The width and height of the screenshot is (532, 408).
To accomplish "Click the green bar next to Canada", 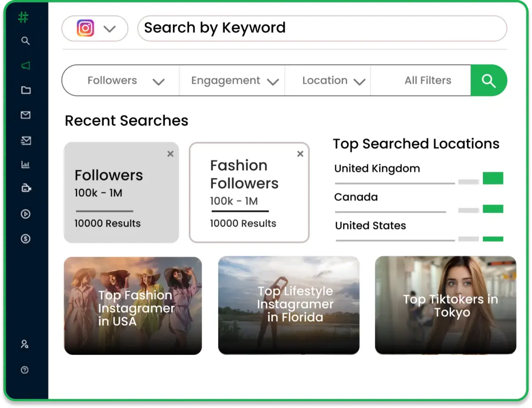I will 493,209.
